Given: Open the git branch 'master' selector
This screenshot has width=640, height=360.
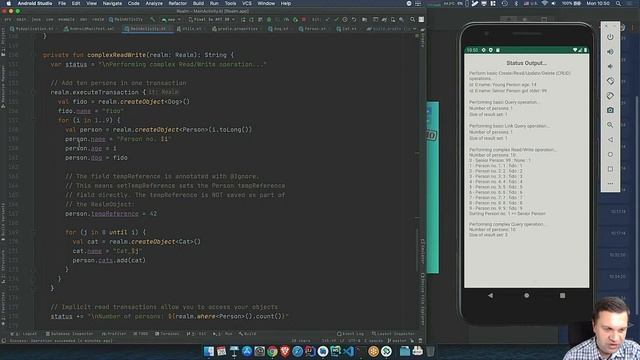Looking at the screenshot, I should [396, 340].
